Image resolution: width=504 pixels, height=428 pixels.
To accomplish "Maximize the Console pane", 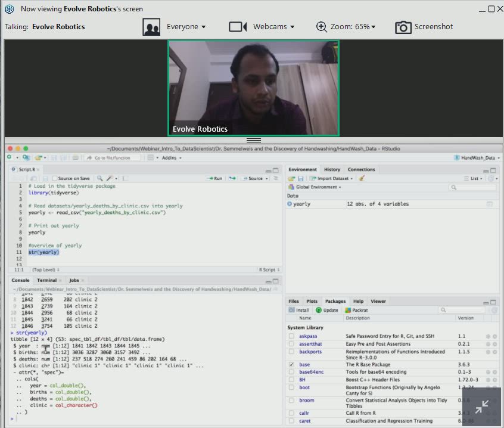I will pos(276,281).
